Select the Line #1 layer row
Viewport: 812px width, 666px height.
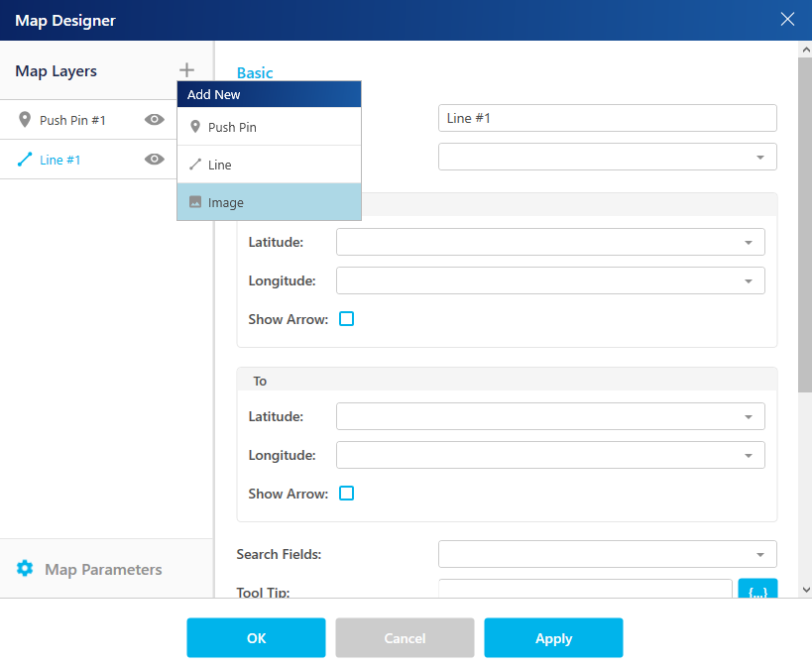click(x=88, y=160)
